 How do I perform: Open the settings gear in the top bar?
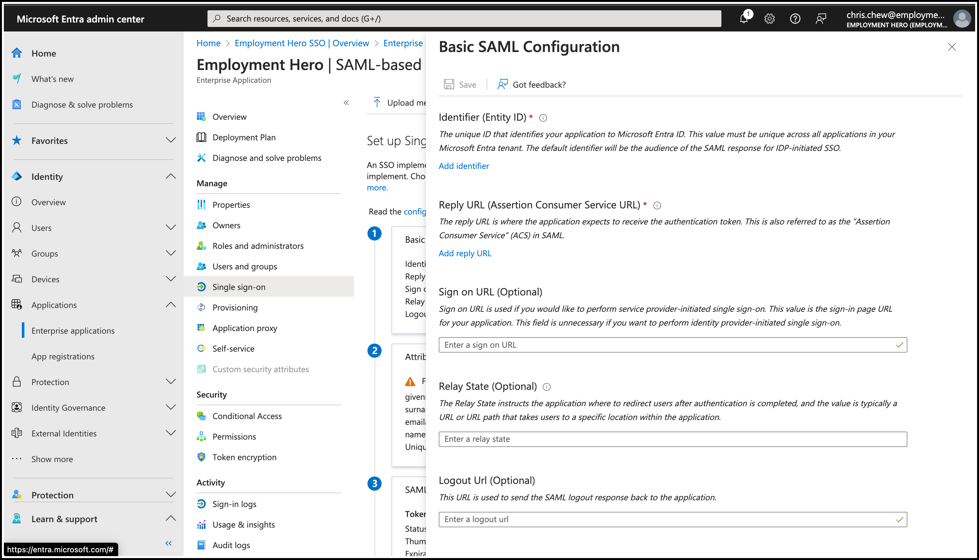(x=769, y=18)
